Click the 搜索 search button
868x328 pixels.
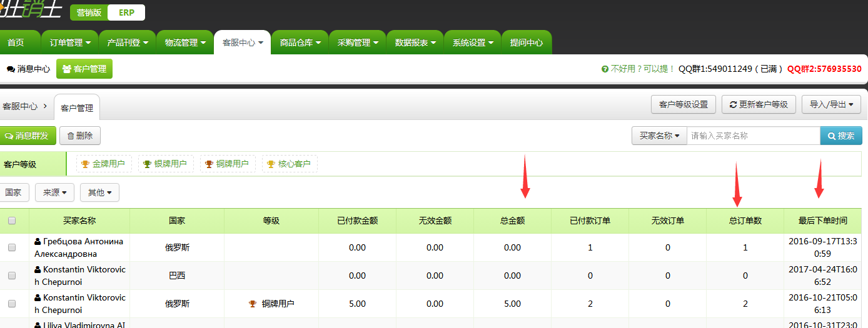click(841, 136)
